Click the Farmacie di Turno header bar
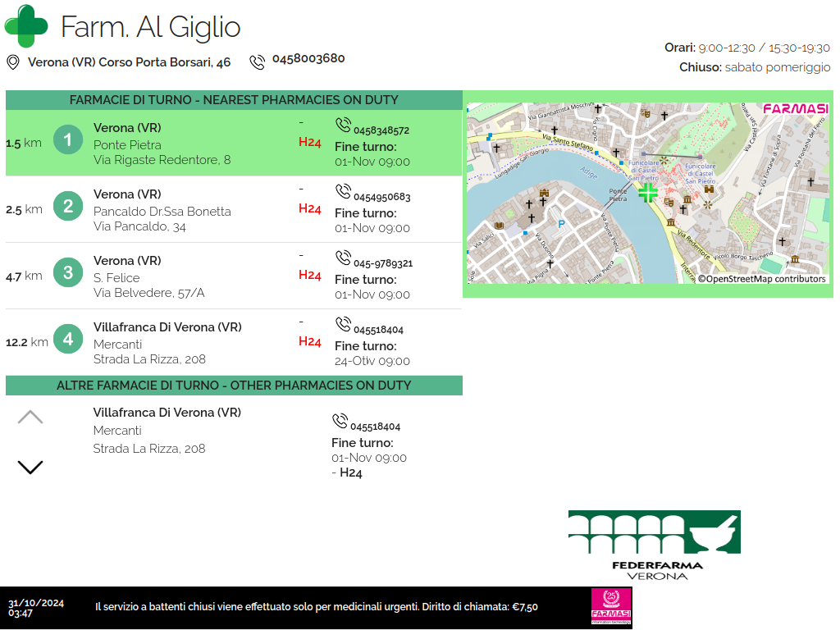840x630 pixels. pos(234,100)
